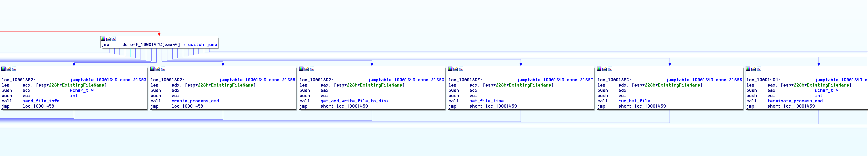Click the graph group icon on loc_100013DF block
The image size is (868, 156).
pyautogui.click(x=461, y=69)
